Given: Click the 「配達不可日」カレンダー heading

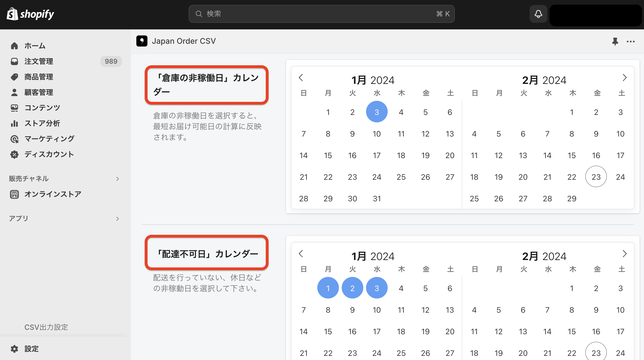Looking at the screenshot, I should (206, 254).
